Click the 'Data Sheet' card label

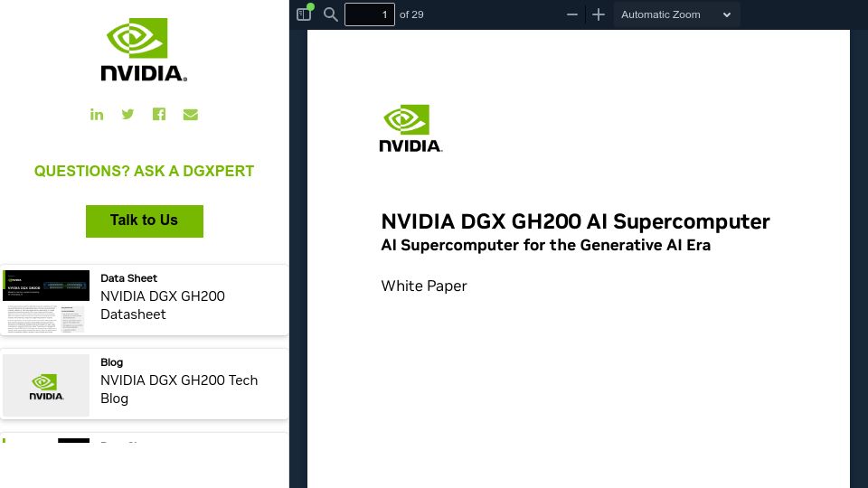tap(128, 277)
